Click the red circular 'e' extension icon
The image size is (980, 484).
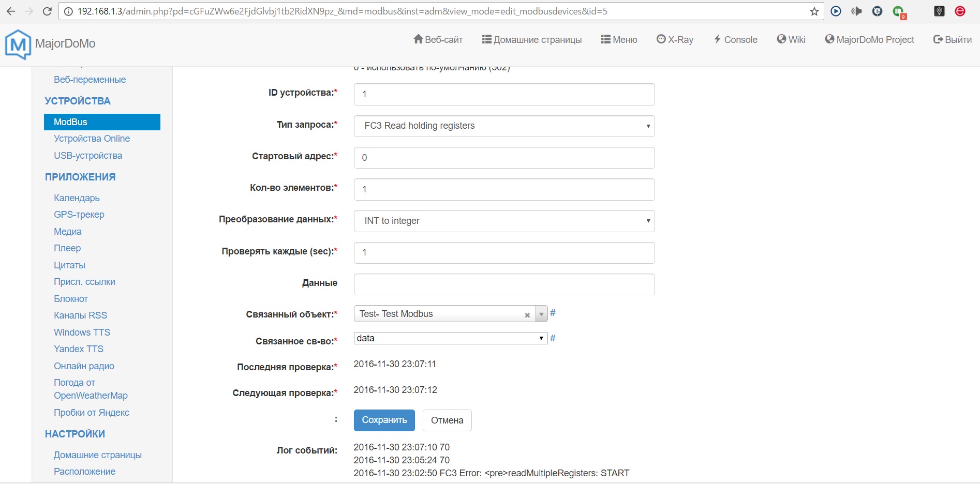tap(960, 11)
